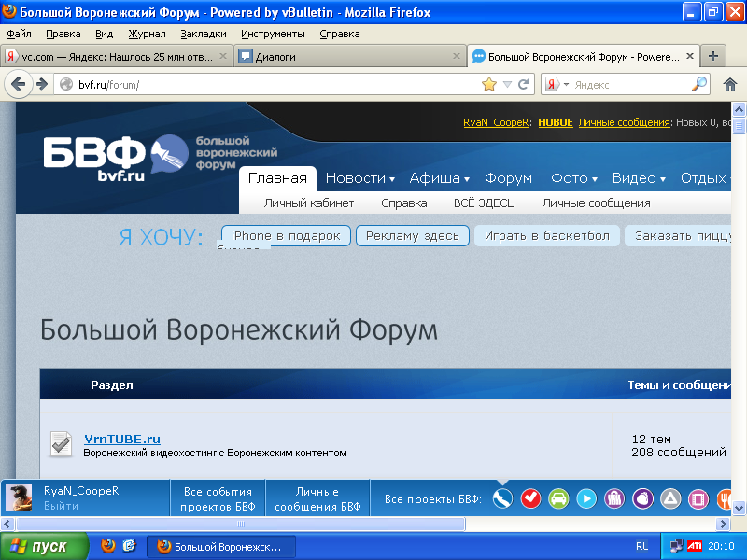Screen dimensions: 747x560
Task: Open the Файл menu
Action: [x=19, y=34]
